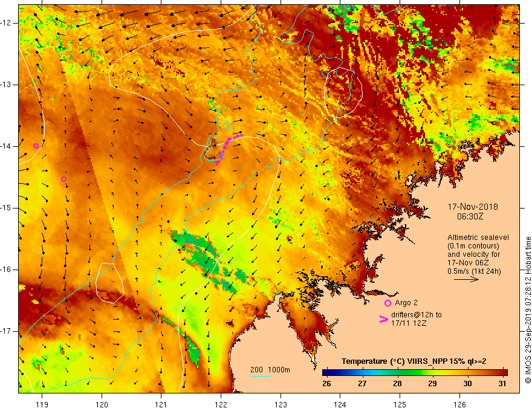Click the '17-Nov-2018' date label
532x411 pixels.
(x=473, y=207)
